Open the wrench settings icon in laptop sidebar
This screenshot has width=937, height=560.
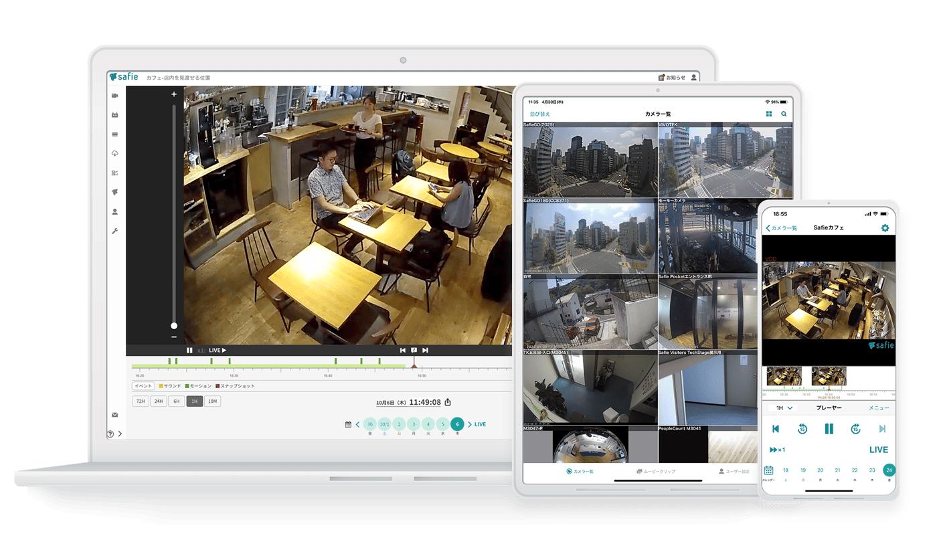tap(114, 231)
